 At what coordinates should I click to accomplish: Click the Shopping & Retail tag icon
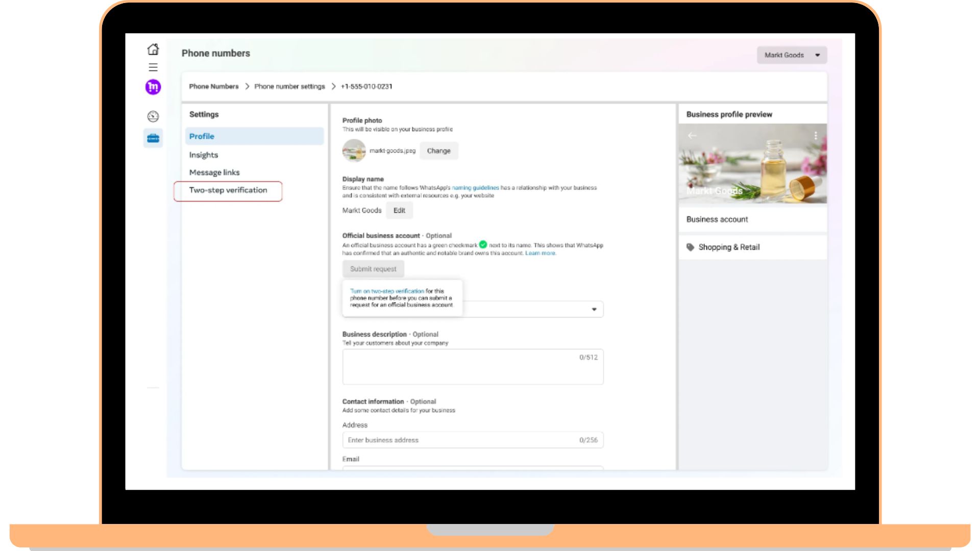pyautogui.click(x=691, y=247)
